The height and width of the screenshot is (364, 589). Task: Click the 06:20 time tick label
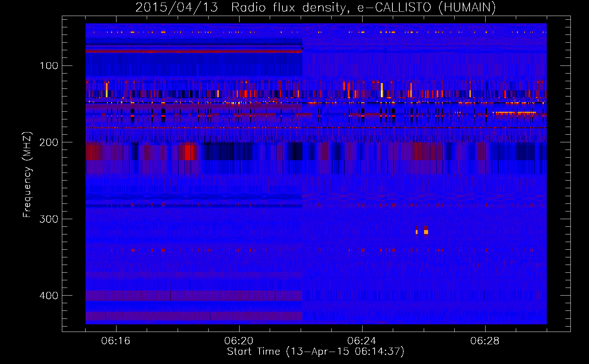(x=239, y=341)
